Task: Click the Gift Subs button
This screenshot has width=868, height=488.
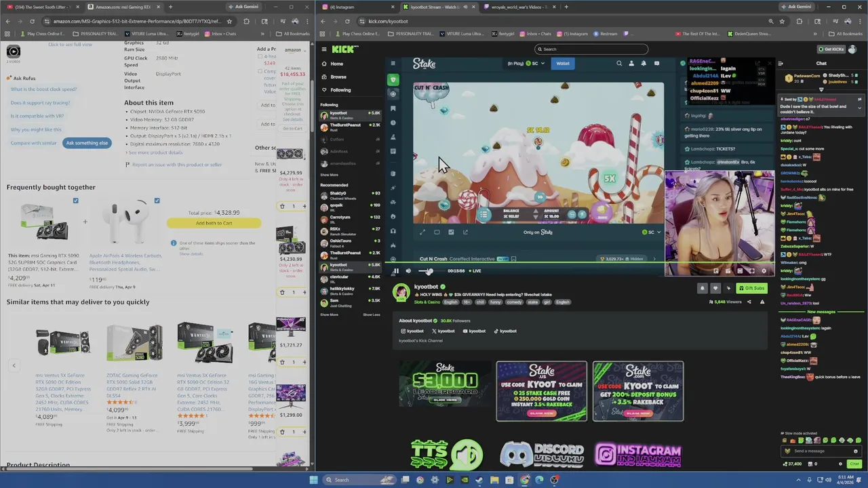Action: click(751, 288)
